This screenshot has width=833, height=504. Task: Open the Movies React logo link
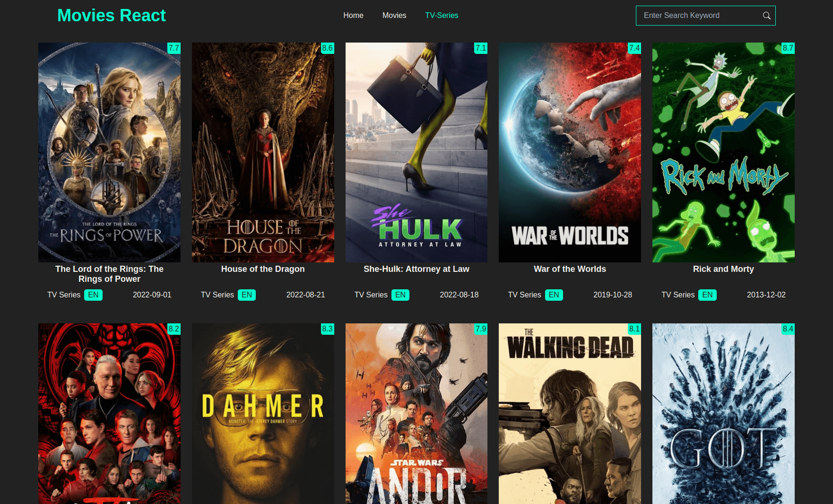pyautogui.click(x=112, y=16)
